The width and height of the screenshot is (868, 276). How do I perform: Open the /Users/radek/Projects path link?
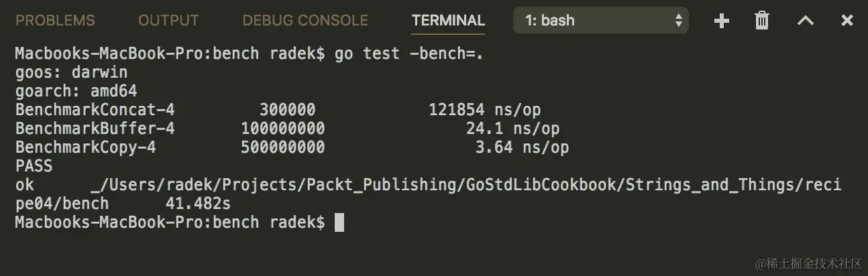click(466, 185)
